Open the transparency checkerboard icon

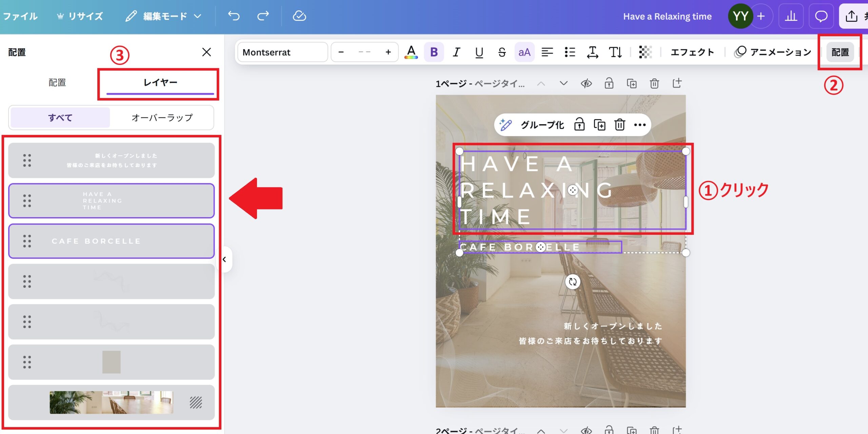[x=645, y=52]
